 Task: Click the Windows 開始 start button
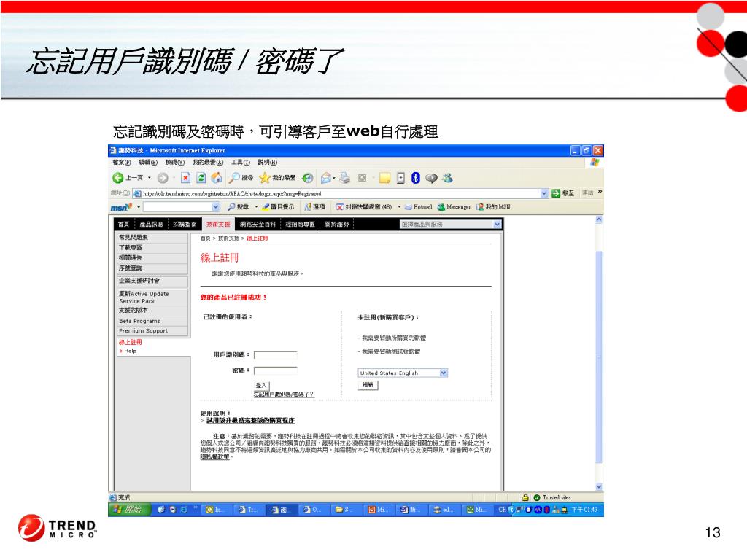click(129, 510)
